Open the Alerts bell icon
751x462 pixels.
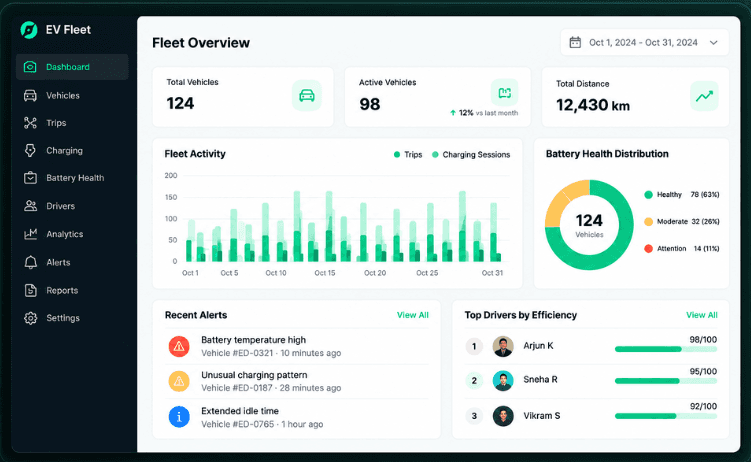point(31,262)
